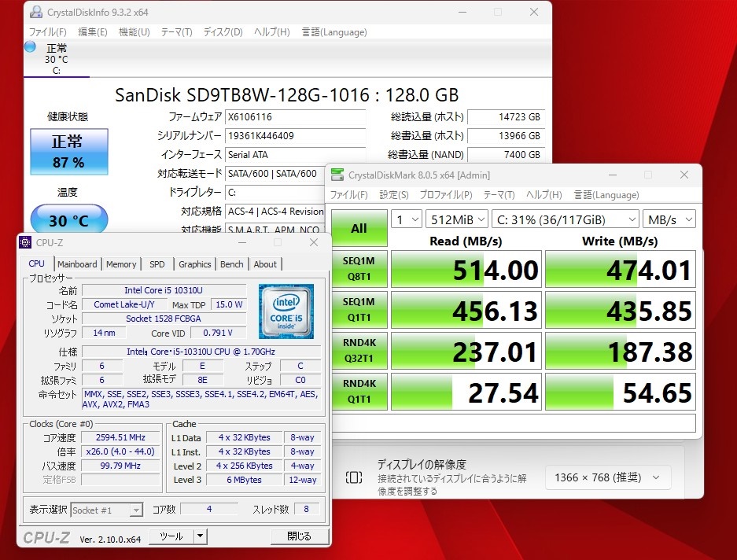This screenshot has height=560, width=737.
Task: Close the CPU-Z window
Action: pos(314,242)
